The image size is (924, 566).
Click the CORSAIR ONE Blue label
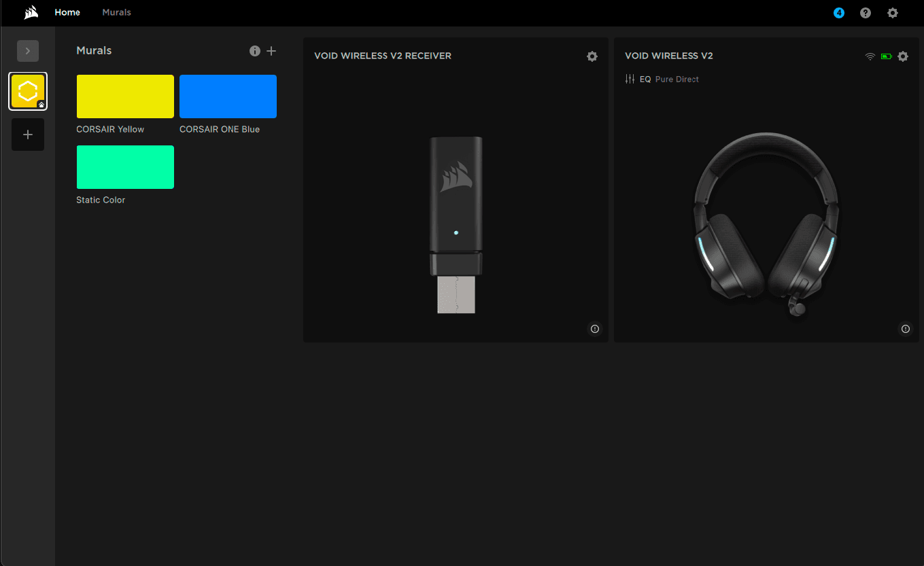(220, 129)
